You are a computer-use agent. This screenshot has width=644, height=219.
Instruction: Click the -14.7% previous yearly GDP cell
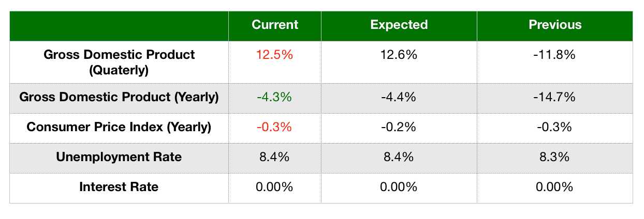(x=554, y=97)
